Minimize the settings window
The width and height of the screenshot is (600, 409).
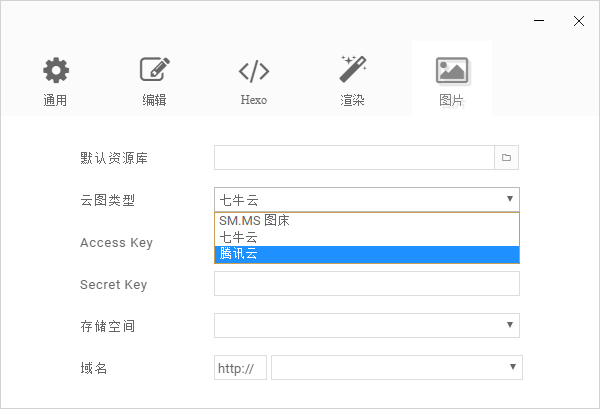pyautogui.click(x=539, y=20)
